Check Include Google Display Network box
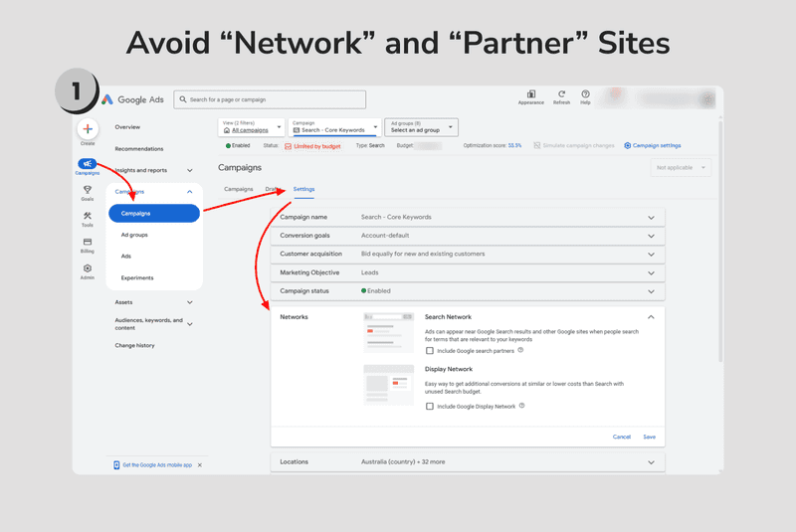The image size is (796, 532). 430,407
